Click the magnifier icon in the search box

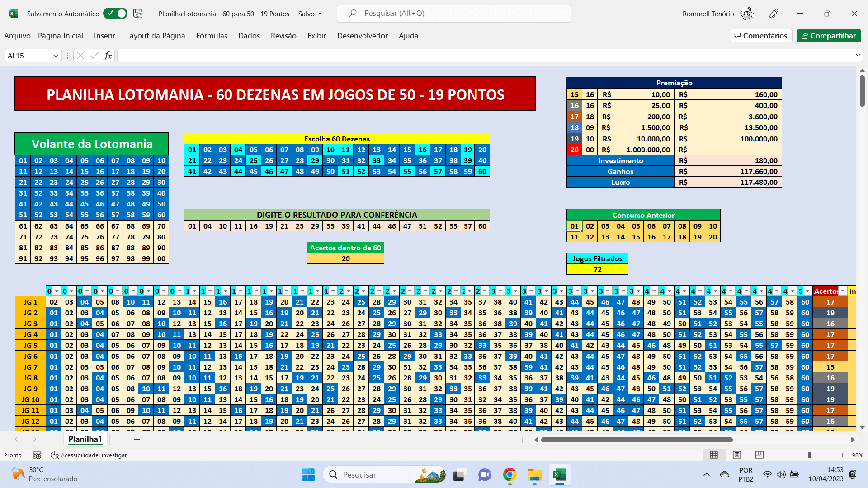[353, 14]
